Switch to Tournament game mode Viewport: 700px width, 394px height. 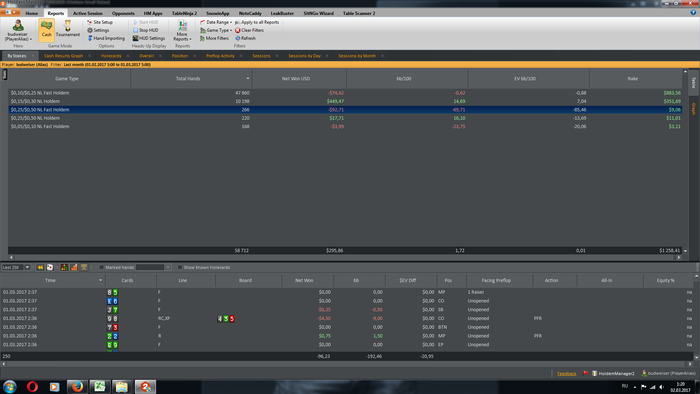[x=68, y=29]
